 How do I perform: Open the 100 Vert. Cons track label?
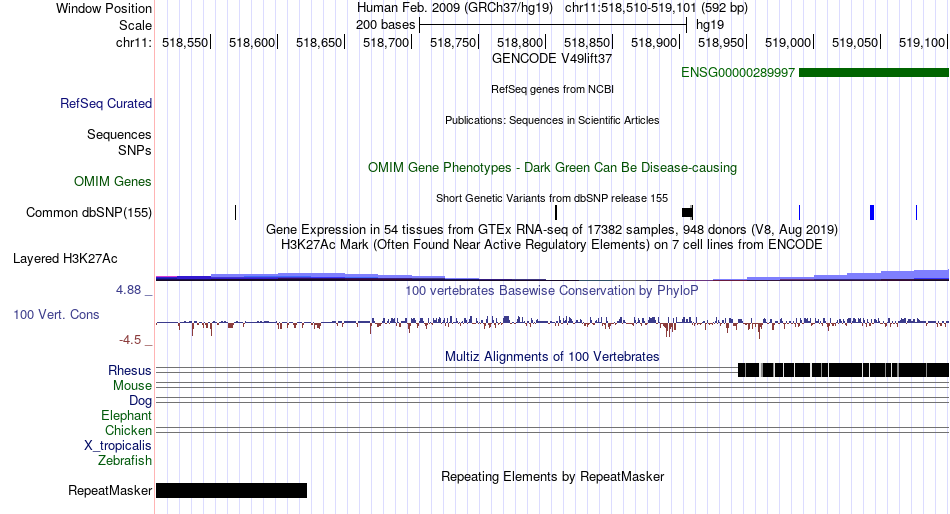pyautogui.click(x=56, y=315)
